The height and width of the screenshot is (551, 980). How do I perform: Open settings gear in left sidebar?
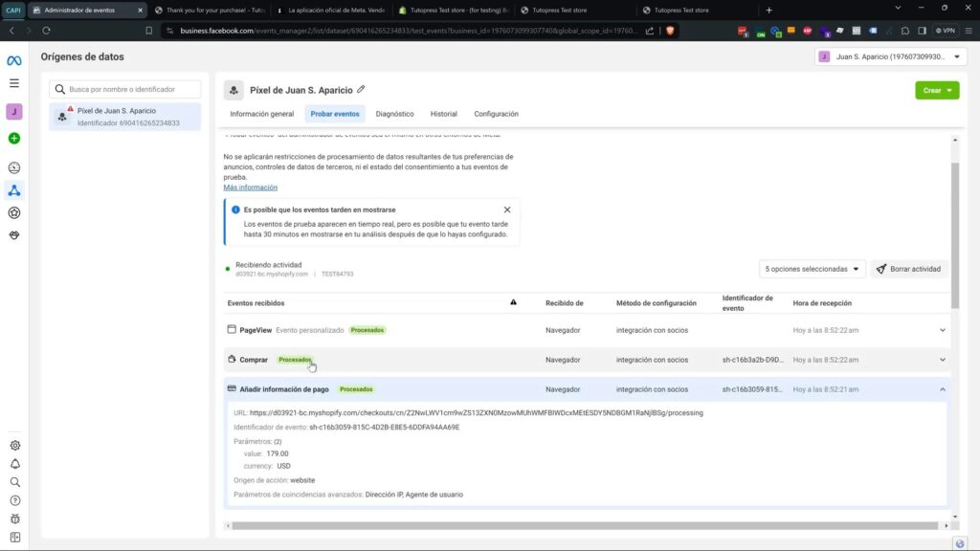15,446
